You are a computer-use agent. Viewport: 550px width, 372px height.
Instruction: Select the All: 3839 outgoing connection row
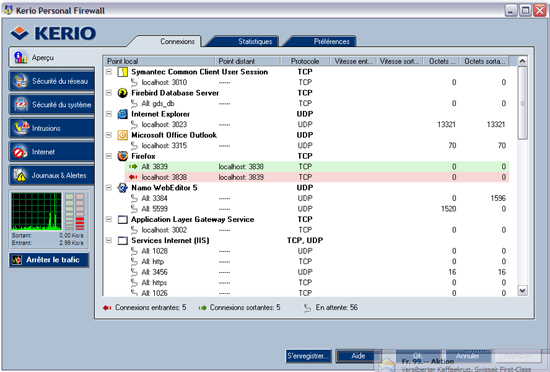(317, 167)
